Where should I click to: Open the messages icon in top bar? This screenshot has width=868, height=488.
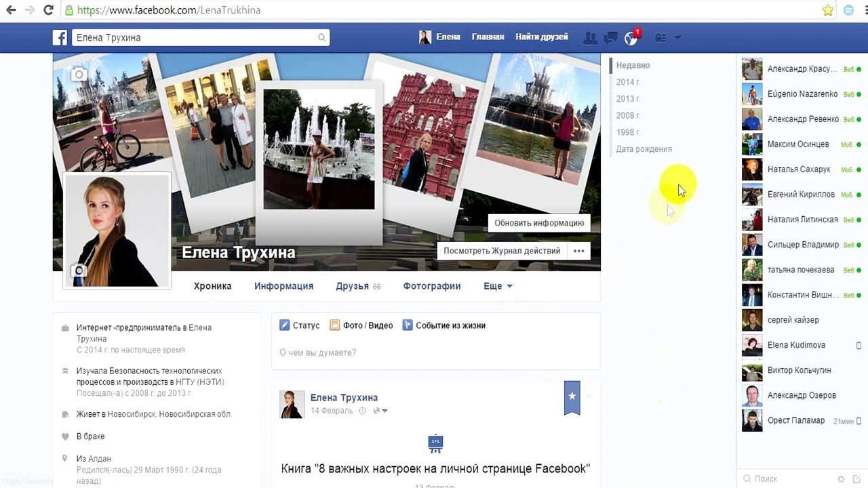[611, 38]
